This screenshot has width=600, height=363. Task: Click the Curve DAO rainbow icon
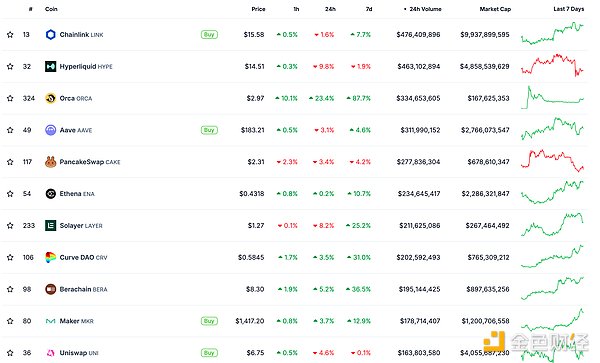pos(51,257)
